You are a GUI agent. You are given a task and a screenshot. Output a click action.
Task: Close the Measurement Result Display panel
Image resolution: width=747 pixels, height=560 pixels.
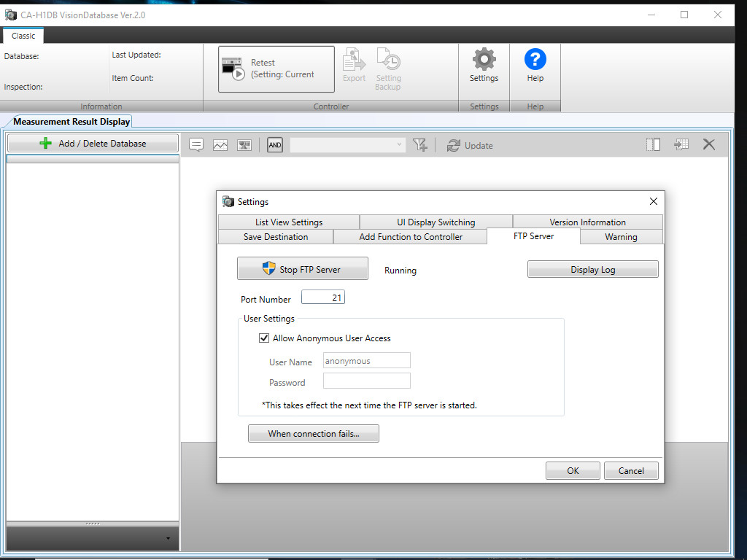[709, 144]
